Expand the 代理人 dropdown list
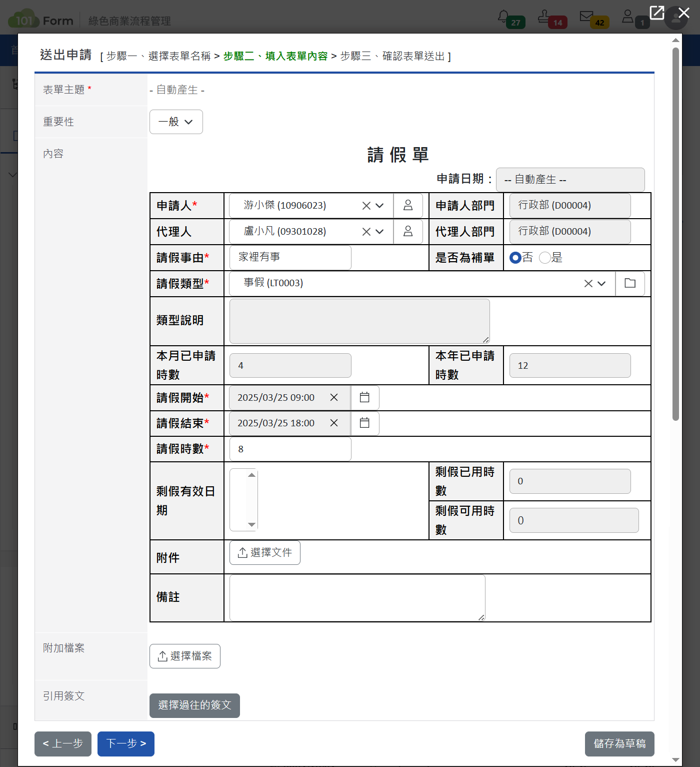This screenshot has width=700, height=767. tap(379, 231)
